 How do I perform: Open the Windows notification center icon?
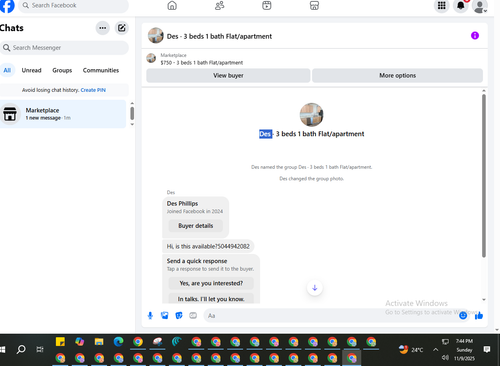click(x=487, y=349)
